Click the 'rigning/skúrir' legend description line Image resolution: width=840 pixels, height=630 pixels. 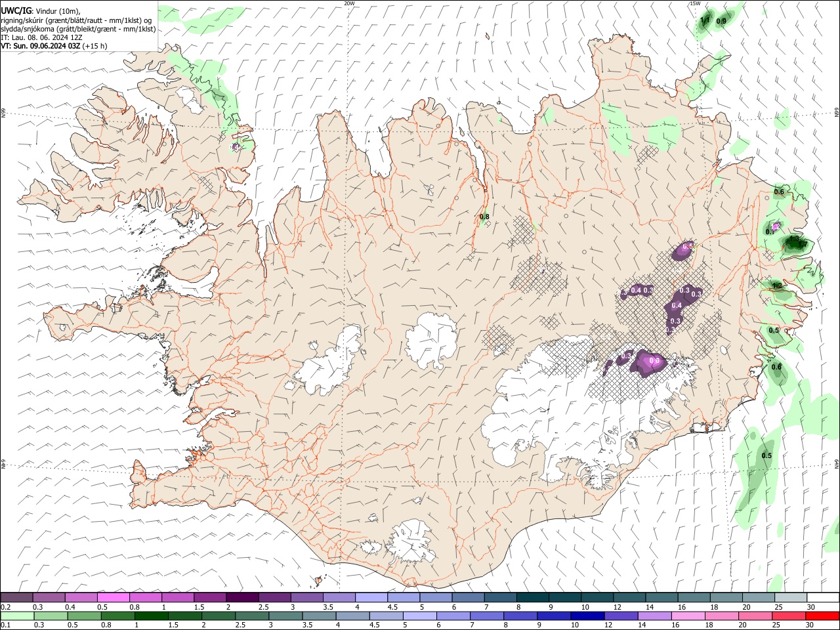pos(75,20)
